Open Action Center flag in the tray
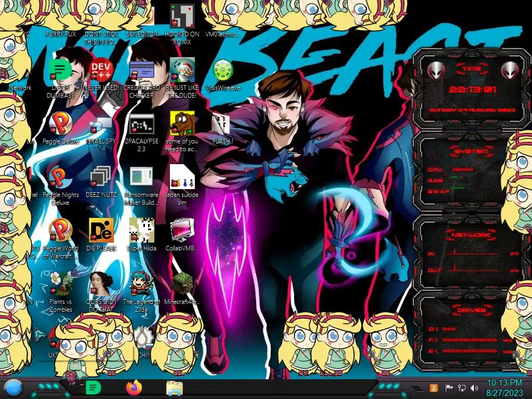The height and width of the screenshot is (399, 532). pyautogui.click(x=449, y=388)
